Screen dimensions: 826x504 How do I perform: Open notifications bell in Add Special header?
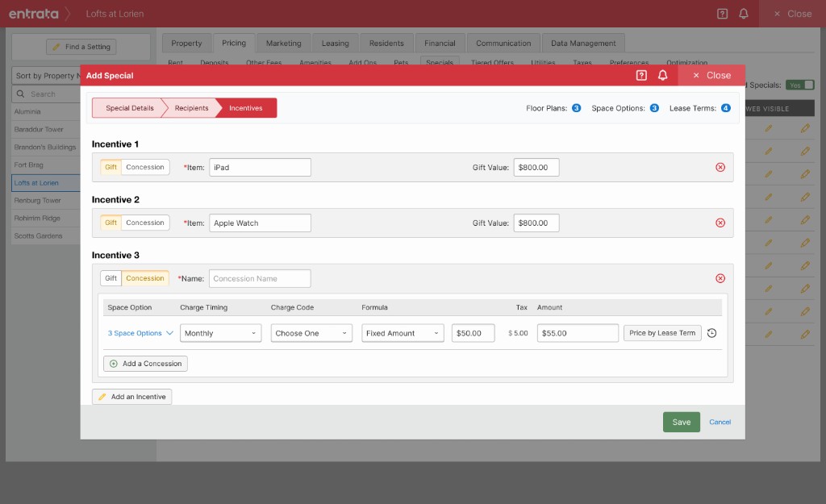pyautogui.click(x=663, y=75)
